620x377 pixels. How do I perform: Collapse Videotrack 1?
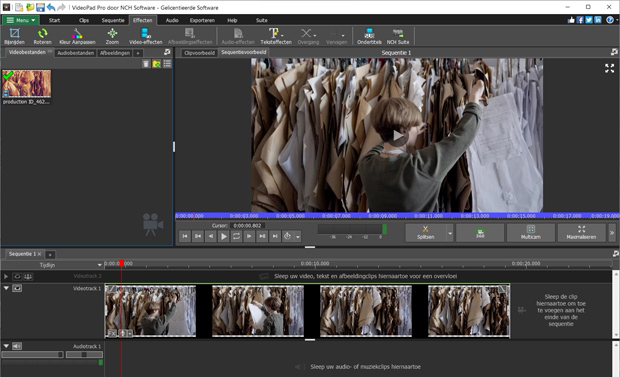click(6, 288)
